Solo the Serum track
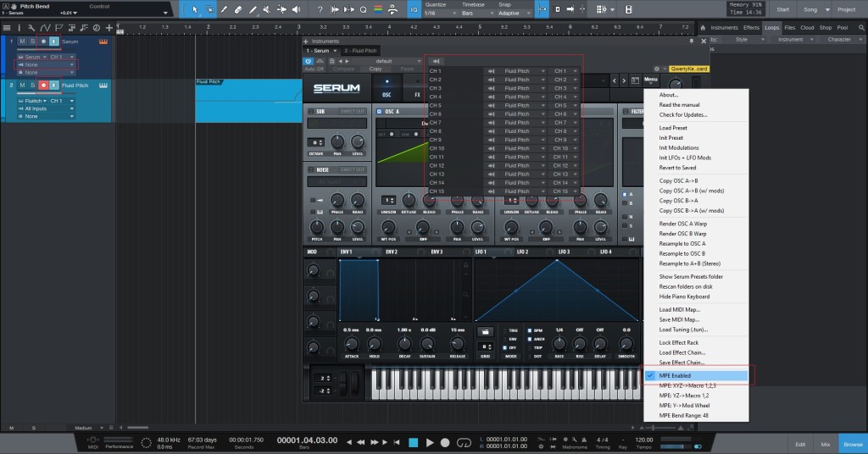868x454 pixels. tap(33, 42)
